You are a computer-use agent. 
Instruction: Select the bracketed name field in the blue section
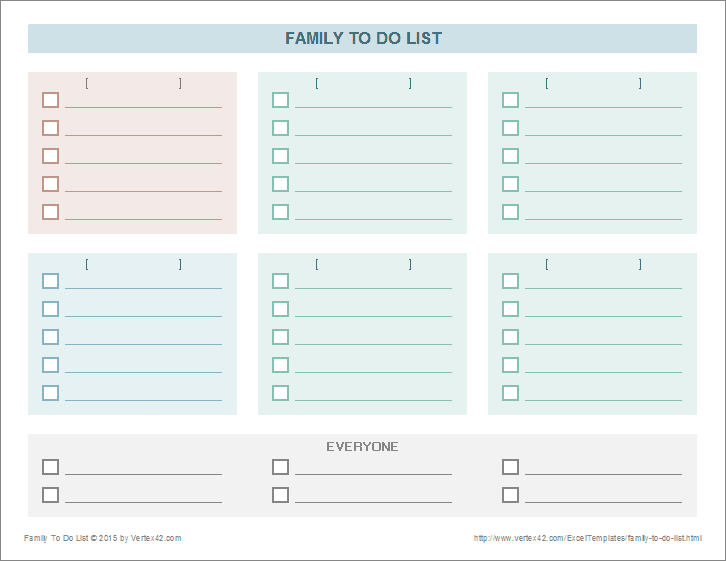(x=133, y=265)
